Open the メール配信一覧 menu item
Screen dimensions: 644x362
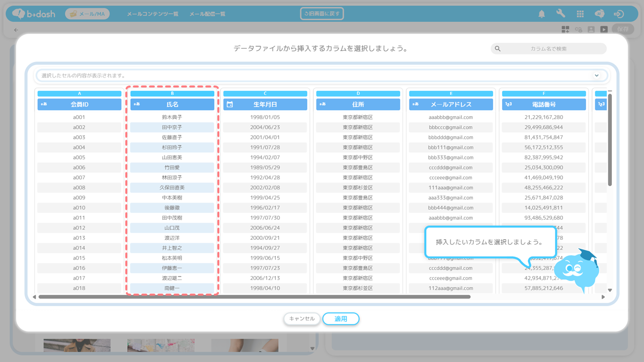pos(207,14)
